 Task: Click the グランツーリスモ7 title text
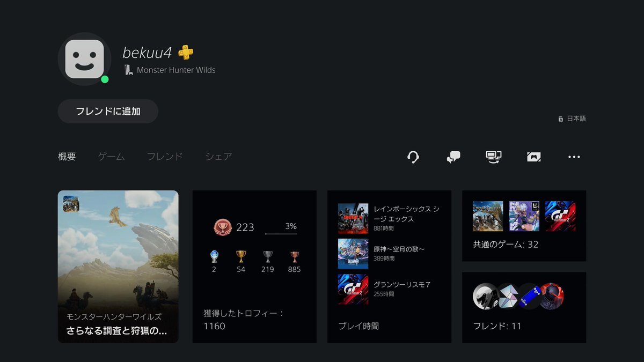point(402,285)
